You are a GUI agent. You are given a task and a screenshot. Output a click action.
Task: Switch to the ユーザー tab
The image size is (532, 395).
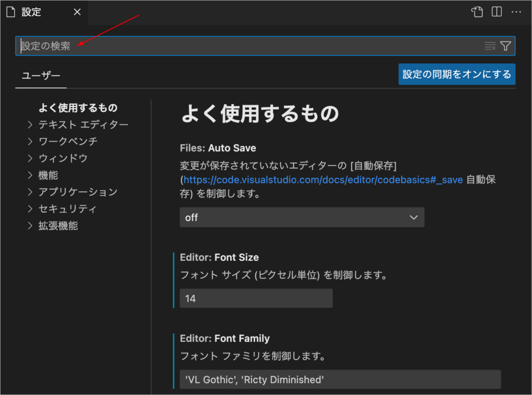(41, 76)
